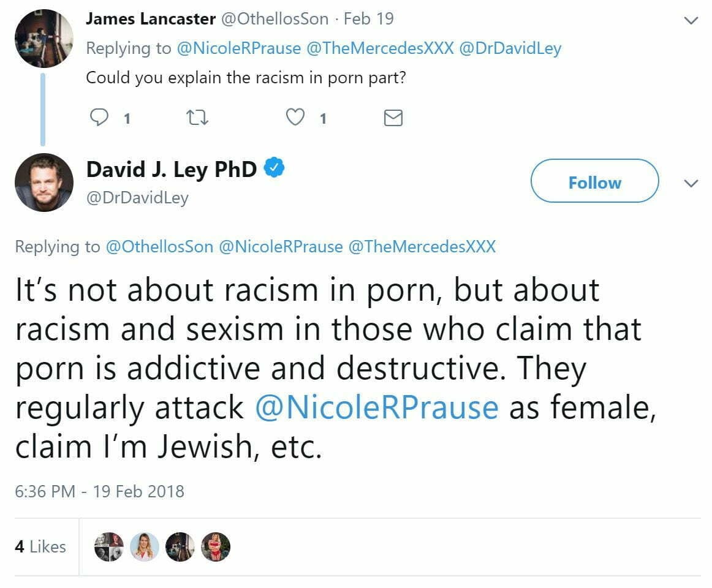Viewport: 712px width, 588px height.
Task: Click the @DrDavidLey handle under name
Action: click(x=137, y=198)
